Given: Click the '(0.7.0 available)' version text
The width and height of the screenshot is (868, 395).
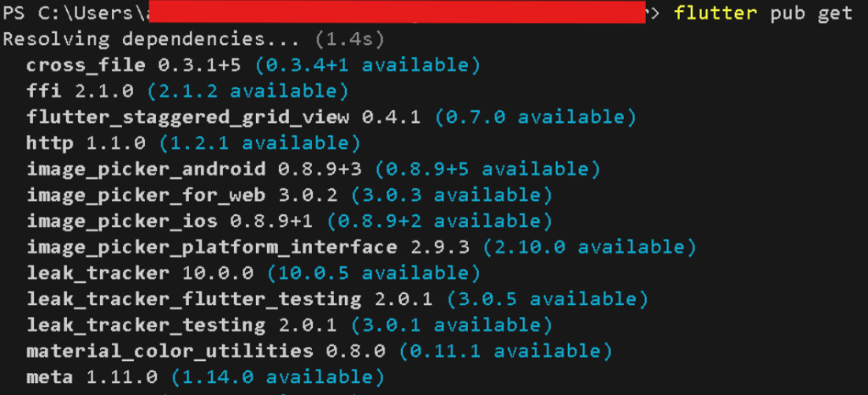Looking at the screenshot, I should click(x=535, y=117).
